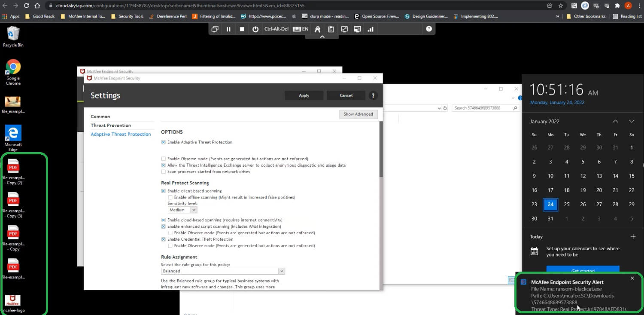Open the Skytap clipboard icon
The width and height of the screenshot is (644, 315).
[331, 29]
